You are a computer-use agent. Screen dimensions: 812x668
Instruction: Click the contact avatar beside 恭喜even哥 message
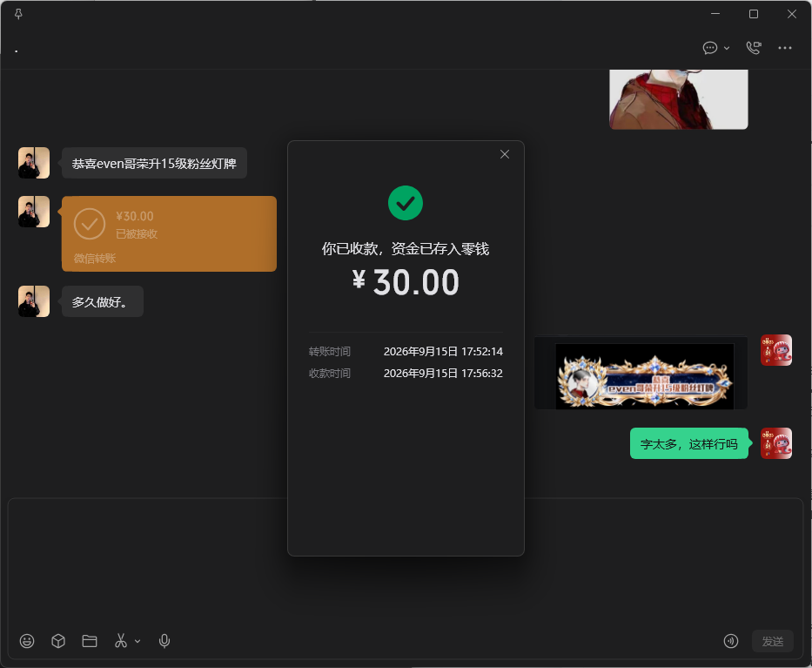coord(34,163)
